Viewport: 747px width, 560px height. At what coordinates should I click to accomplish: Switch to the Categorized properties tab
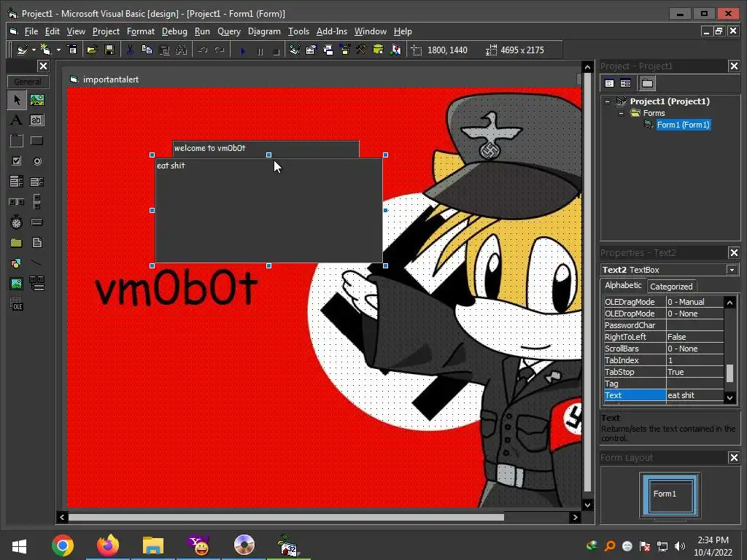[x=671, y=286]
